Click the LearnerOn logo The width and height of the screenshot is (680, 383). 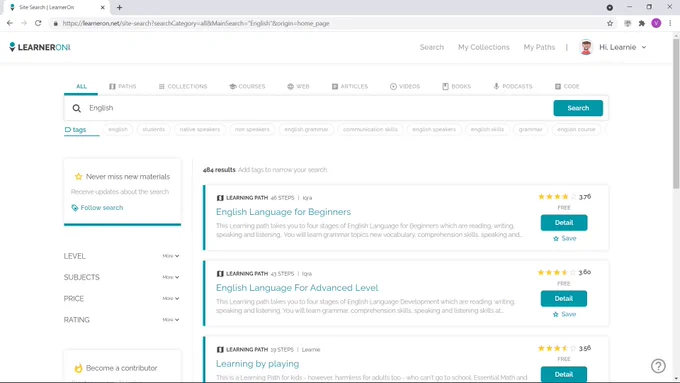tap(39, 47)
